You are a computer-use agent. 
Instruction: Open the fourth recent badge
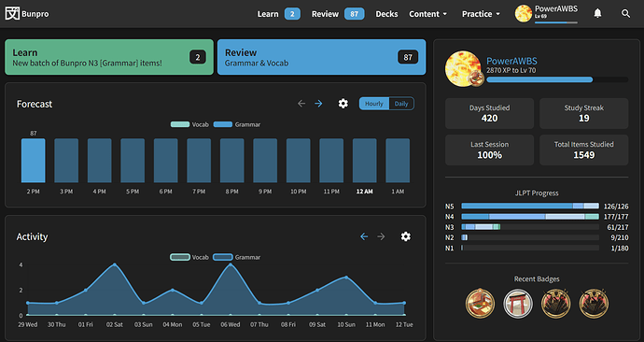pyautogui.click(x=594, y=304)
